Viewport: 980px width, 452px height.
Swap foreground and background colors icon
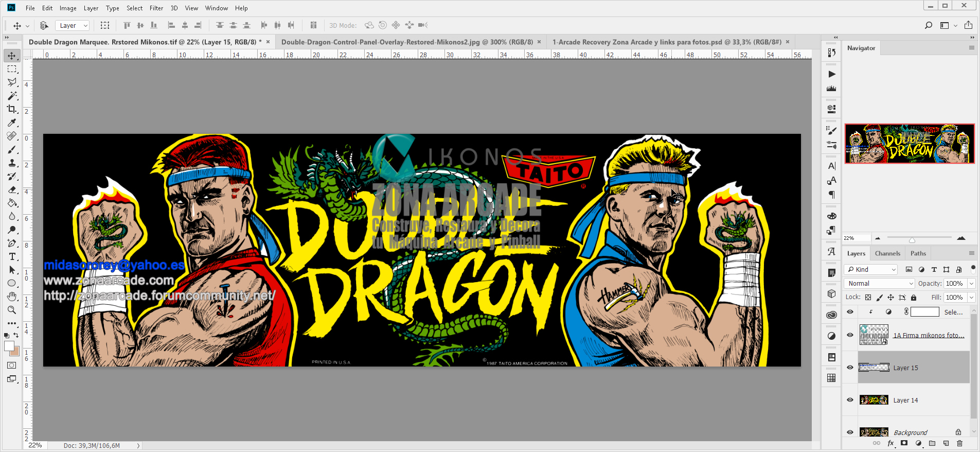(16, 335)
